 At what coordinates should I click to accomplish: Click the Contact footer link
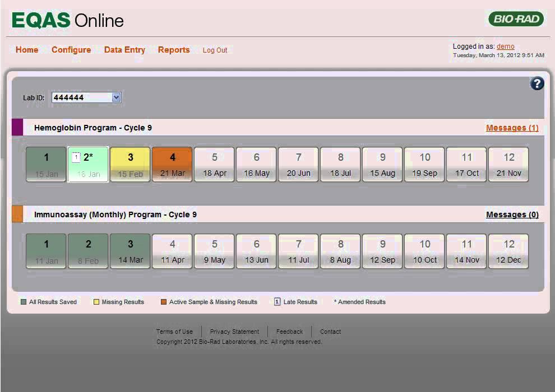pyautogui.click(x=330, y=332)
